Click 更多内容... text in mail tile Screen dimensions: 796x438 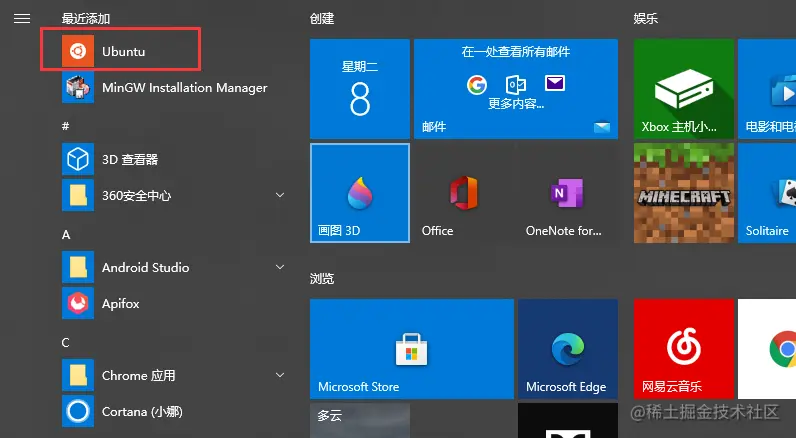516,104
